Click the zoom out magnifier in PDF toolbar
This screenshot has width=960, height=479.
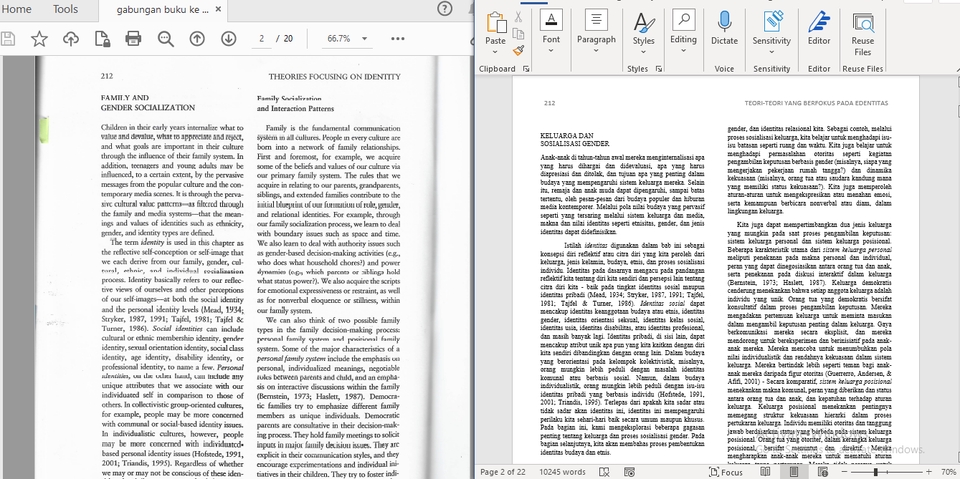pos(165,39)
